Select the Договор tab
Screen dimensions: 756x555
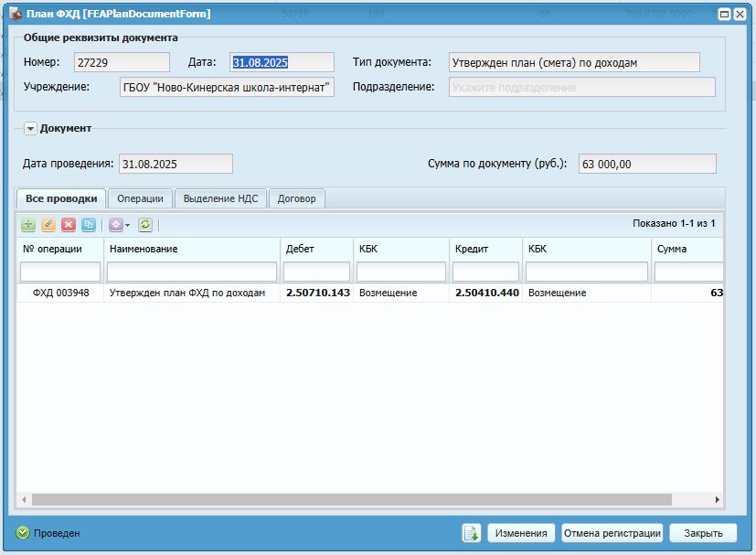tap(296, 198)
